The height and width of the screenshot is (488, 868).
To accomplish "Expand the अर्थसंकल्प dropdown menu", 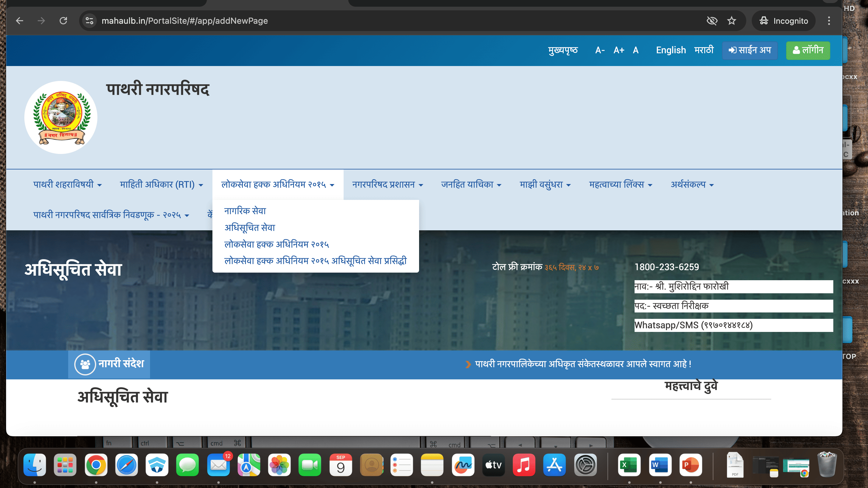I will point(692,185).
